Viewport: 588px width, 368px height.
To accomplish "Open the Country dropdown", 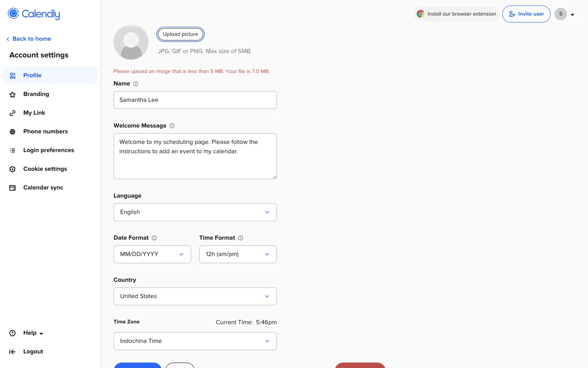I will coord(195,296).
